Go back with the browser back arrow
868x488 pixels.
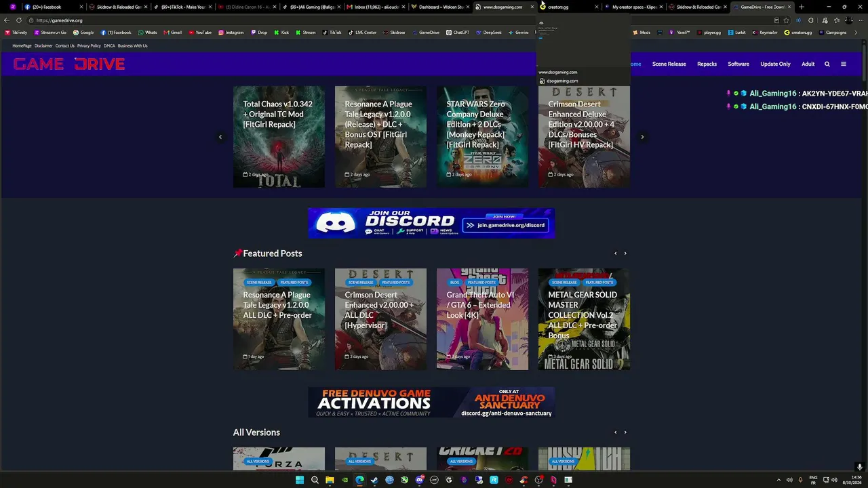pyautogui.click(x=7, y=20)
